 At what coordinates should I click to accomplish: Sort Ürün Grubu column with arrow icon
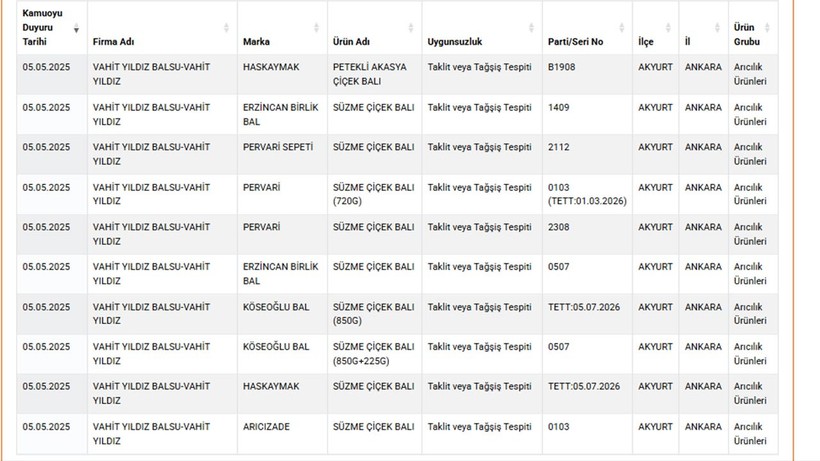pos(767,28)
